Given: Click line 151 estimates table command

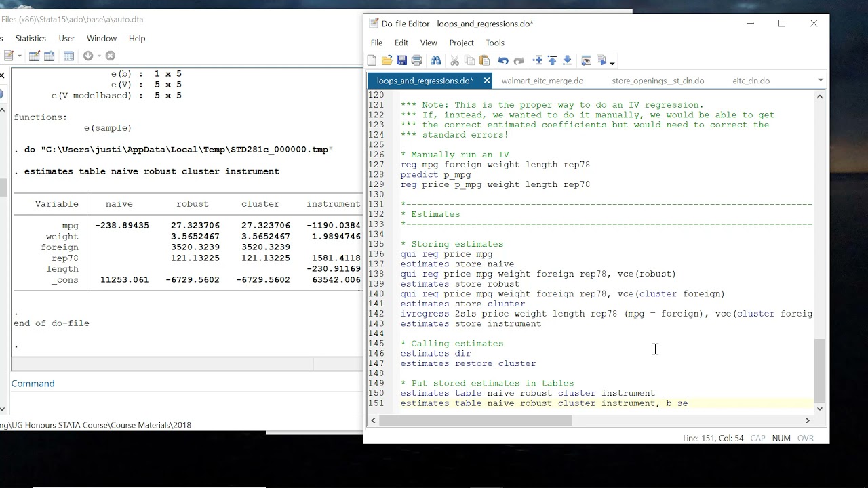Looking at the screenshot, I should 544,403.
